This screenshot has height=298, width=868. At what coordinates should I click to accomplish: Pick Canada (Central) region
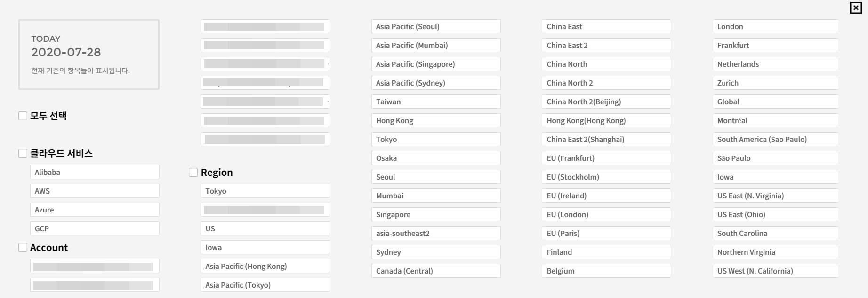pos(435,271)
